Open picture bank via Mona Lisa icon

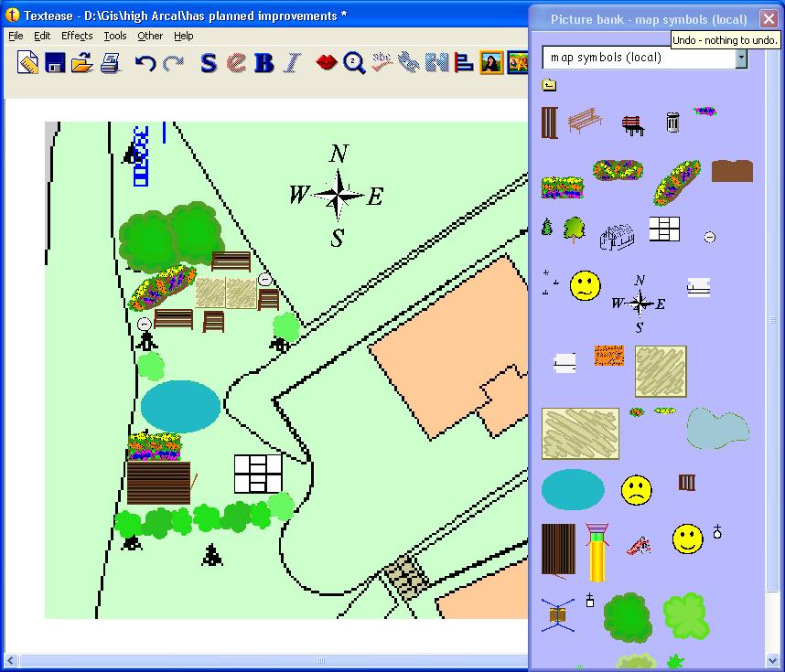click(x=491, y=62)
